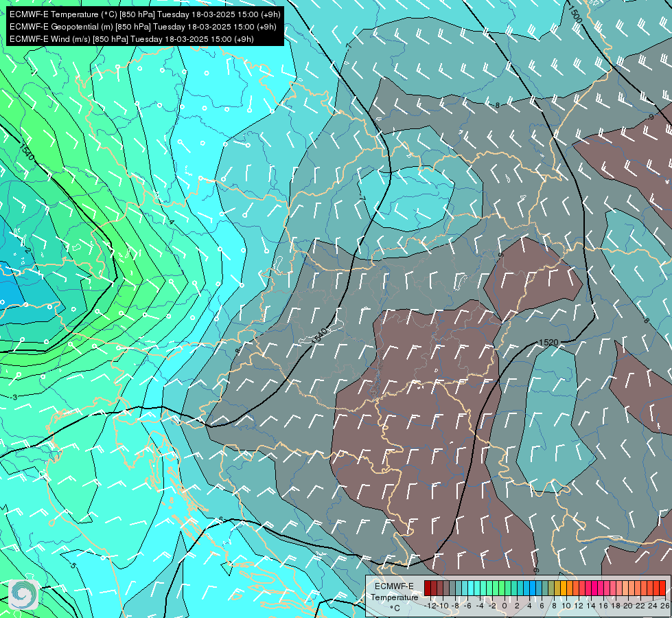Click the legend title ECMWF-E Temperature °C

pos(394,597)
